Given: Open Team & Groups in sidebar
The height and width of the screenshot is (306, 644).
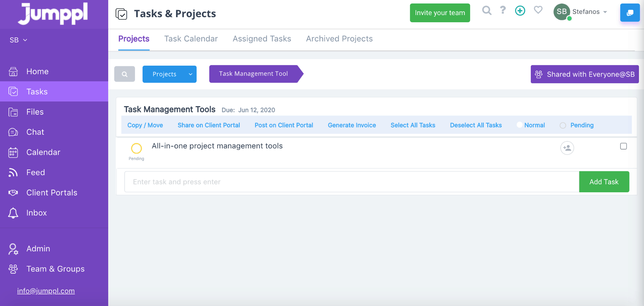Looking at the screenshot, I should coord(54,269).
